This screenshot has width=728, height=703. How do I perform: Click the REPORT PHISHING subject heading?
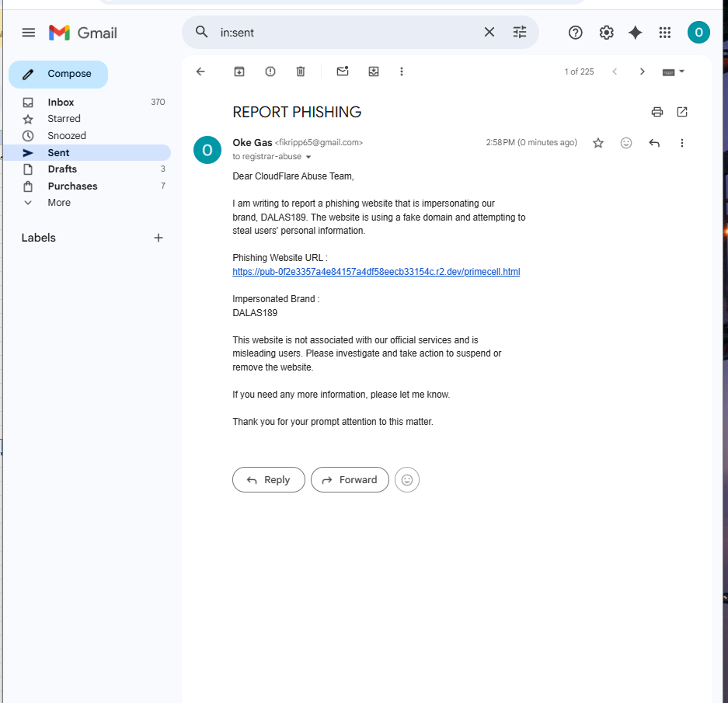point(297,112)
